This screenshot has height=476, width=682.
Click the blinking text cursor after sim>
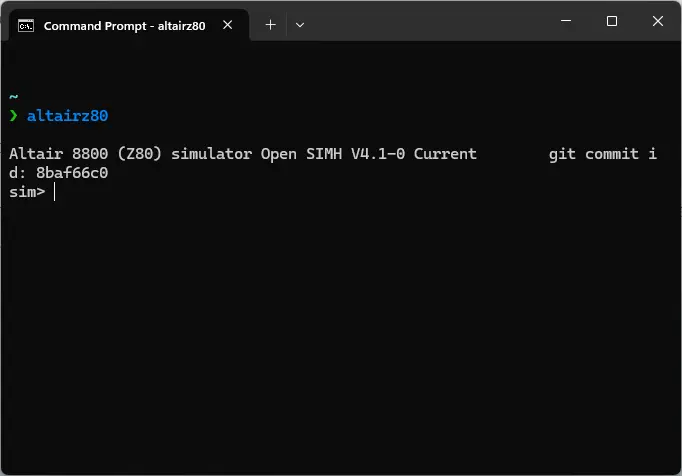click(x=55, y=192)
